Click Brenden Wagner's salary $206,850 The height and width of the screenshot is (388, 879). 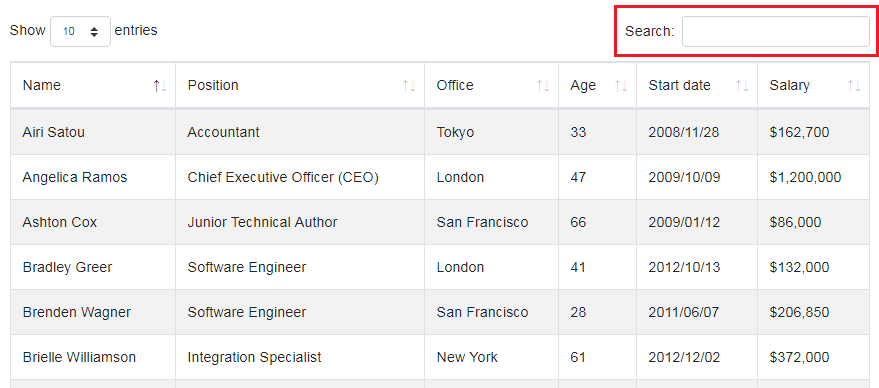[x=799, y=312]
